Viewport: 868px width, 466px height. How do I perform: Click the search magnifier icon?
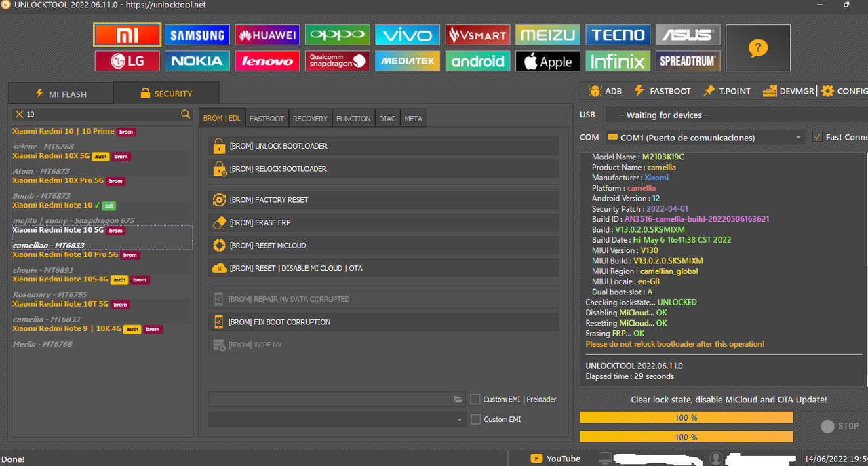(185, 114)
